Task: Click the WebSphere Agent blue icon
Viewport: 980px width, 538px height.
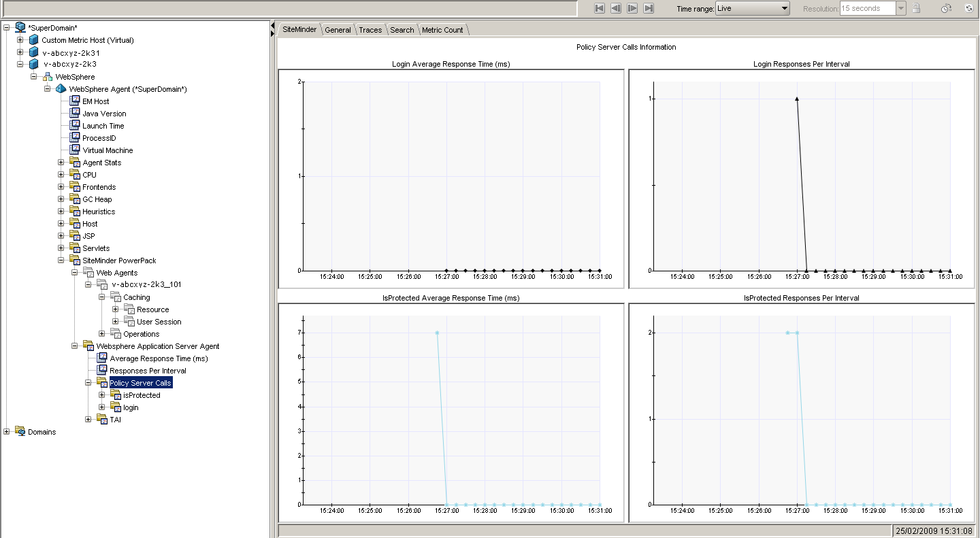Action: pyautogui.click(x=61, y=89)
